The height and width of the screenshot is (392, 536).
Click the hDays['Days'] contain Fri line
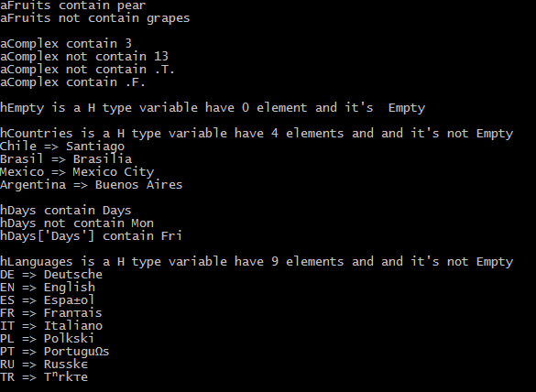91,236
